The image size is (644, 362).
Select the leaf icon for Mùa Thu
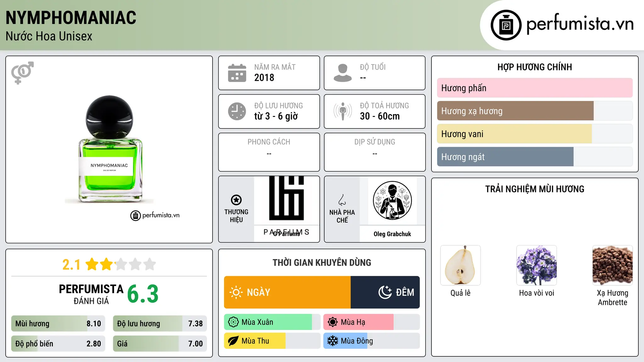pos(233,341)
